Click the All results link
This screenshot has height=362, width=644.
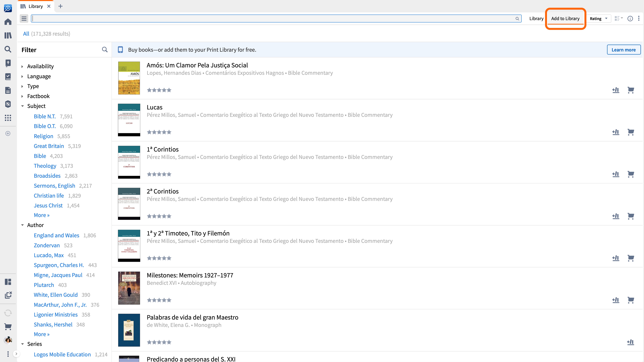click(26, 34)
